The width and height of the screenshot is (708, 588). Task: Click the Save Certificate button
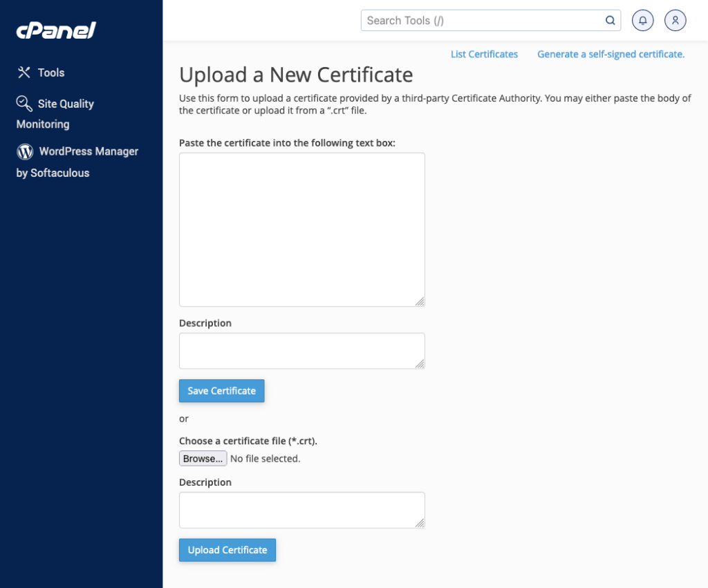221,390
